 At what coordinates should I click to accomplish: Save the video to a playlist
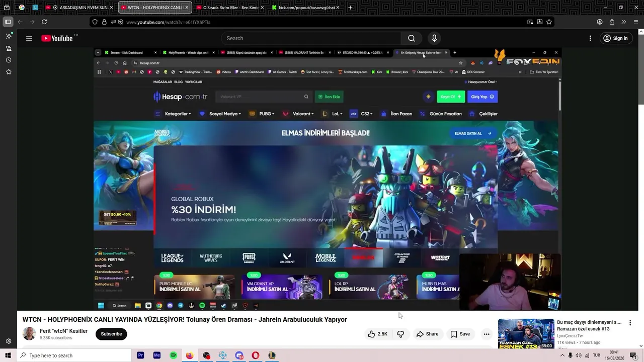point(460,334)
